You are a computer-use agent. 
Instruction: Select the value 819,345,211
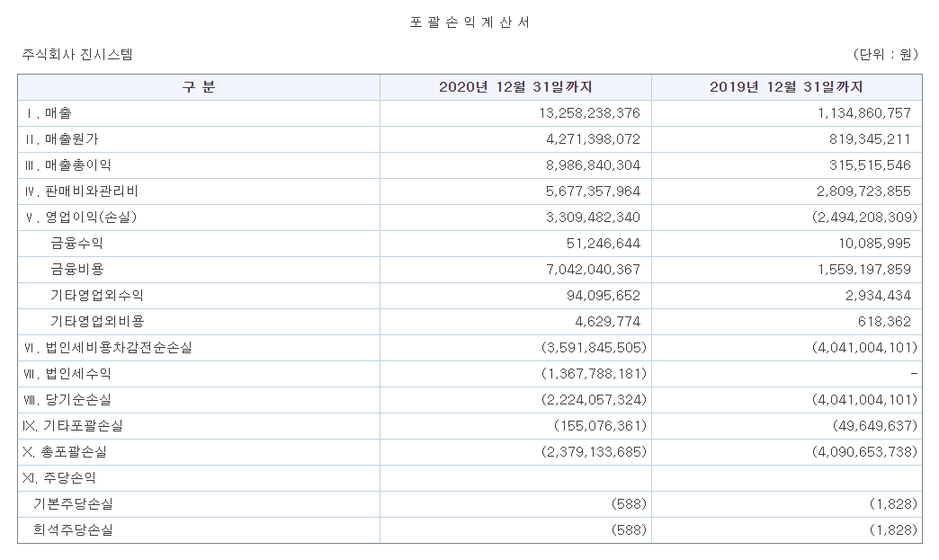tap(870, 139)
